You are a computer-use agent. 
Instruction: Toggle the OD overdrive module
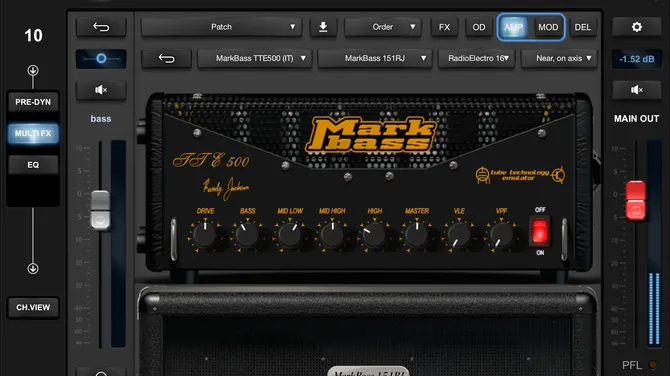point(479,27)
